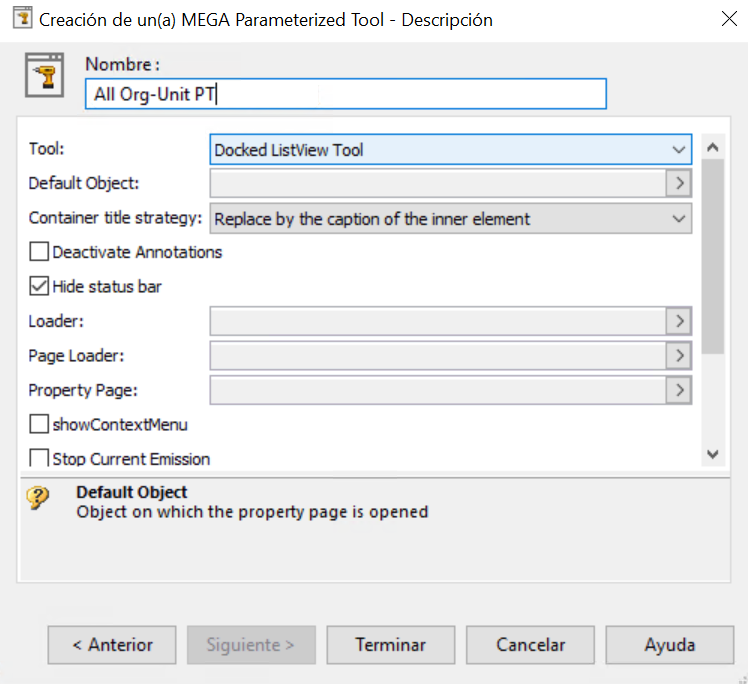Check Stop Current Emission option
The image size is (748, 684).
pos(39,457)
